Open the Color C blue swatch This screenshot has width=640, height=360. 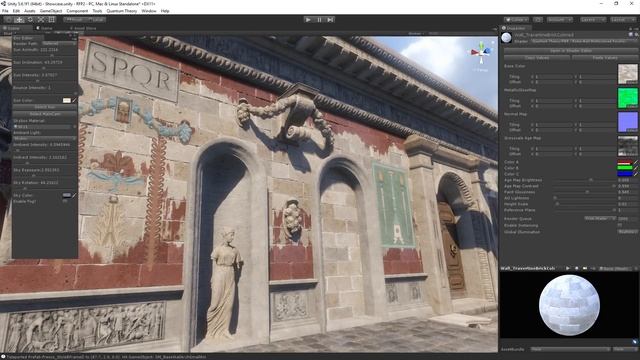point(624,174)
